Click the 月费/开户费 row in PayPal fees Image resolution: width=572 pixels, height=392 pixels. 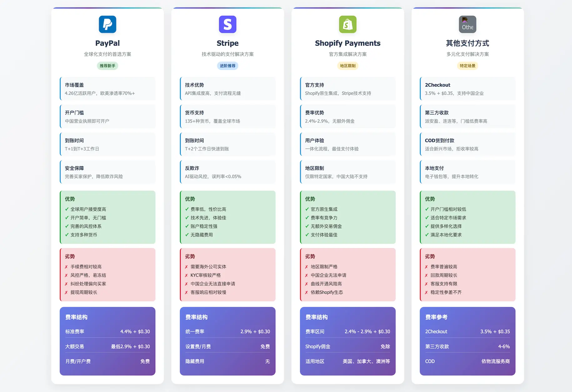pyautogui.click(x=108, y=361)
